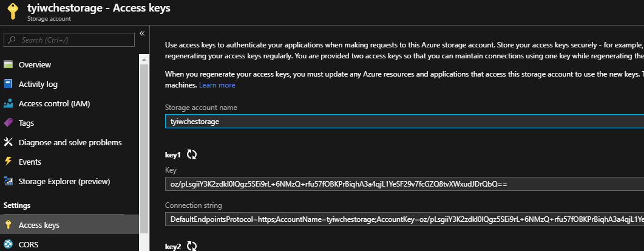Collapse the sidebar with the double chevron

click(x=142, y=33)
